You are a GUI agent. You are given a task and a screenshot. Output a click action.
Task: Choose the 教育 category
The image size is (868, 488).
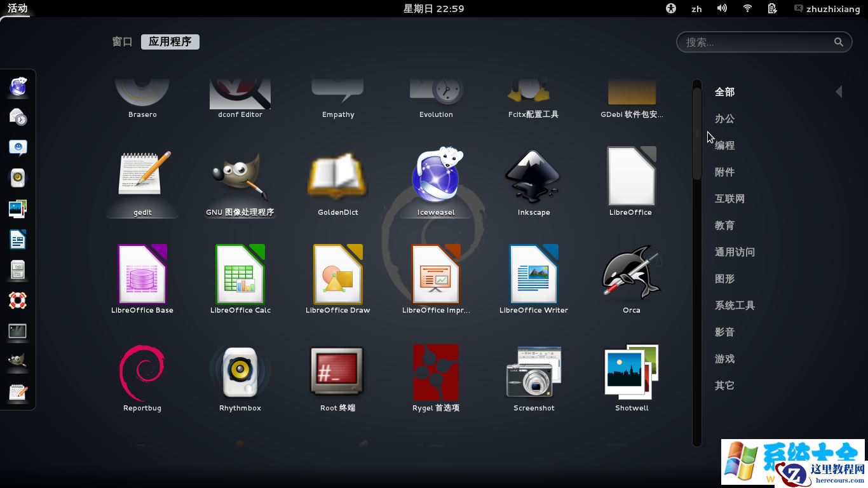coord(725,226)
